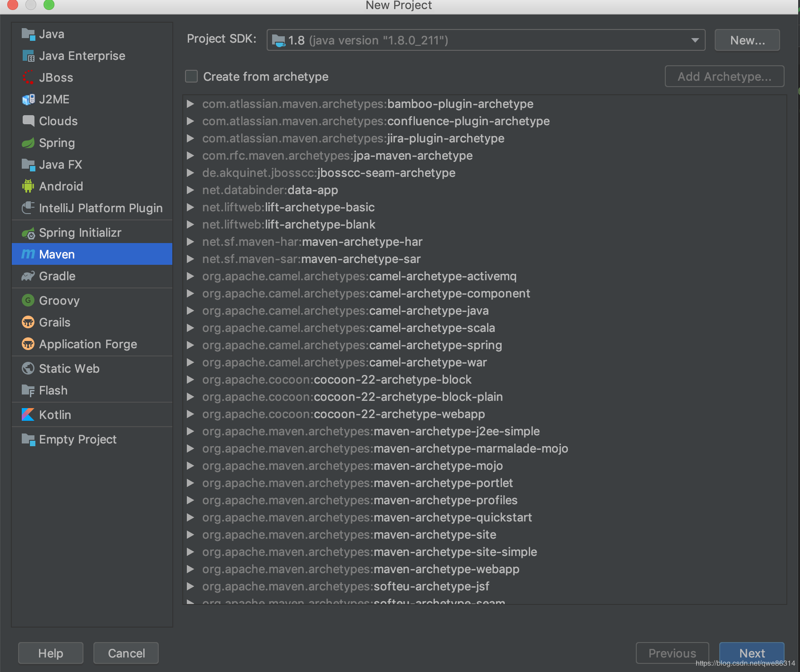Click the Android robot icon
Screen dimensions: 800x672
click(28, 186)
